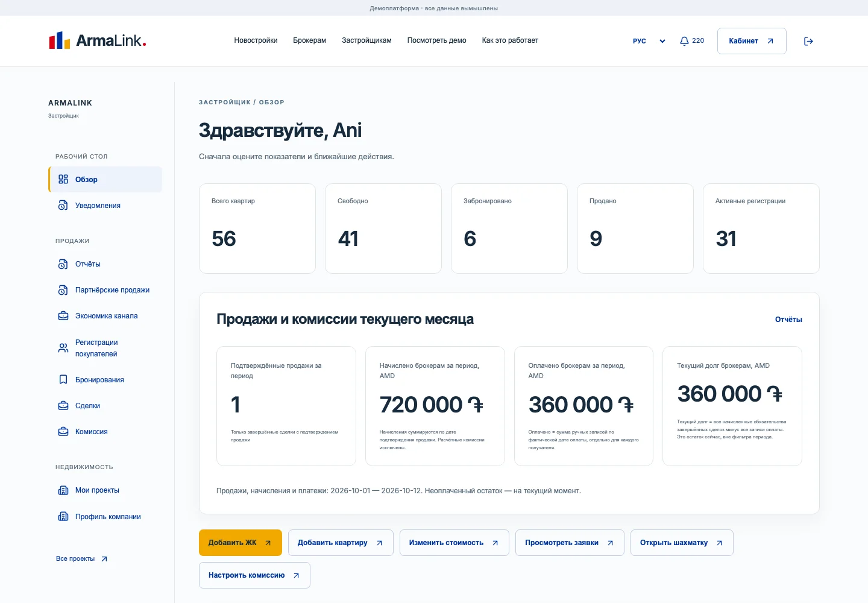Click the Регистрации покупателей people icon

click(63, 348)
